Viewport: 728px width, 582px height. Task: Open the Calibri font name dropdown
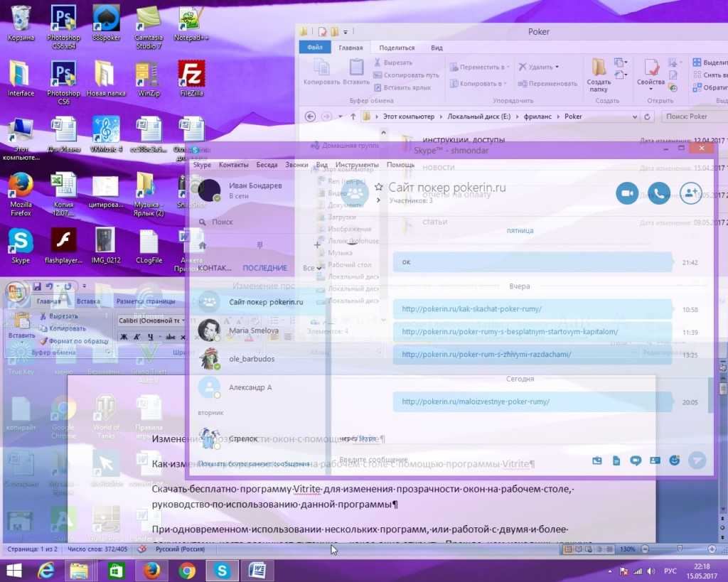[183, 321]
